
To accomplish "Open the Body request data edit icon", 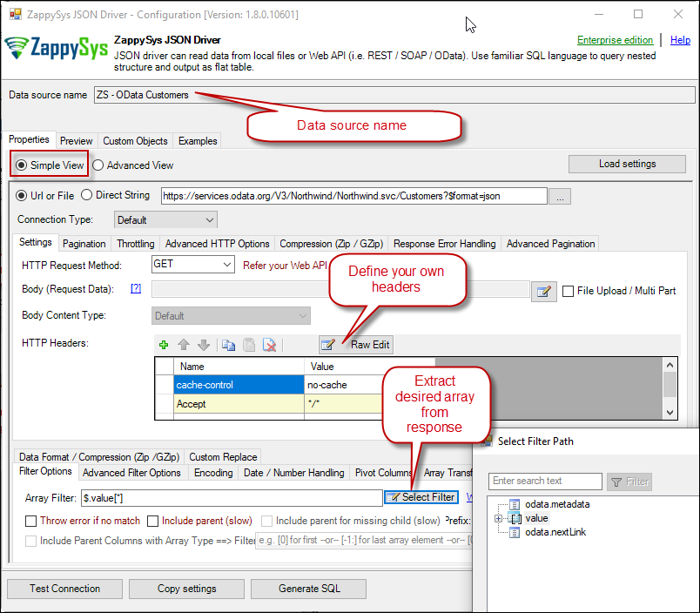I will (x=544, y=292).
